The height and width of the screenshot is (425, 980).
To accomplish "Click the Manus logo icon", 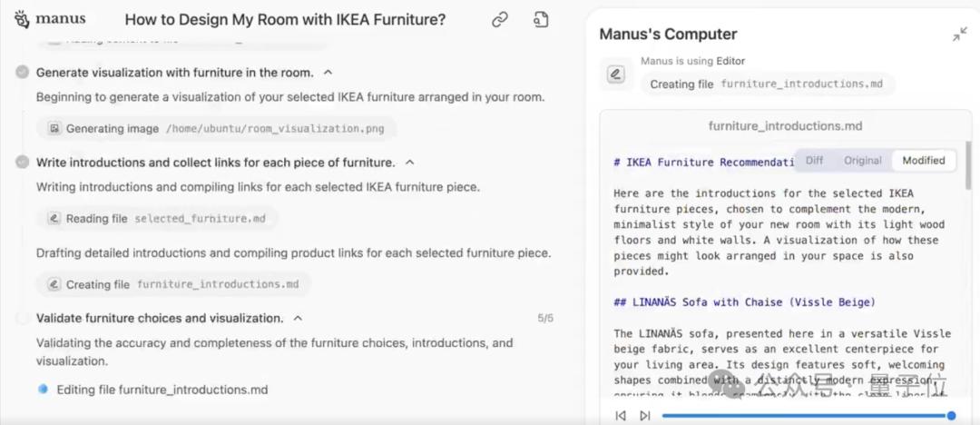I will [22, 19].
